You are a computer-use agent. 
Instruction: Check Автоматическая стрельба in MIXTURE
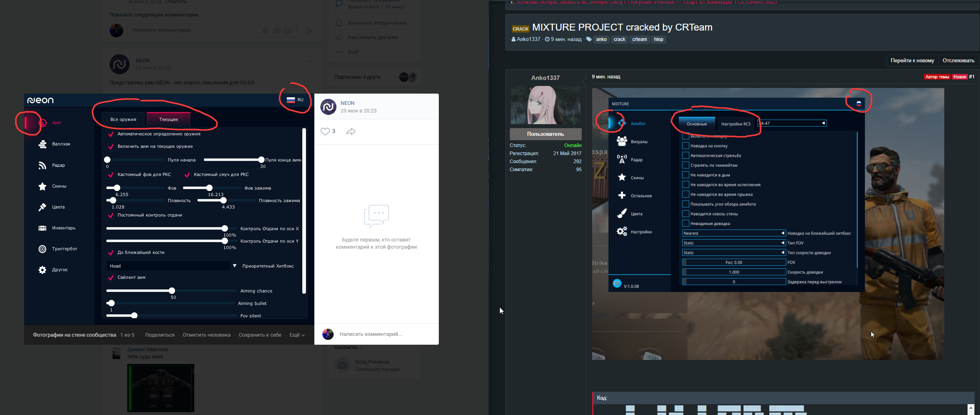pos(686,155)
